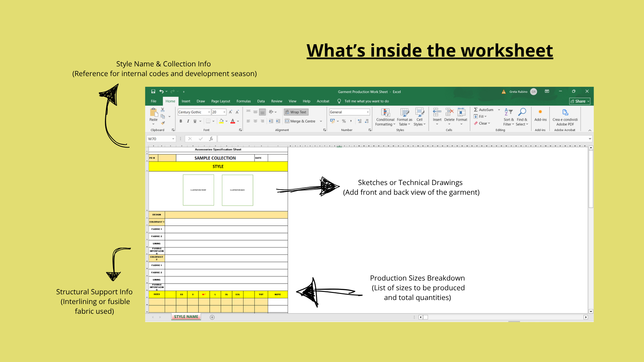Click the Share button
644x362 pixels.
[579, 101]
